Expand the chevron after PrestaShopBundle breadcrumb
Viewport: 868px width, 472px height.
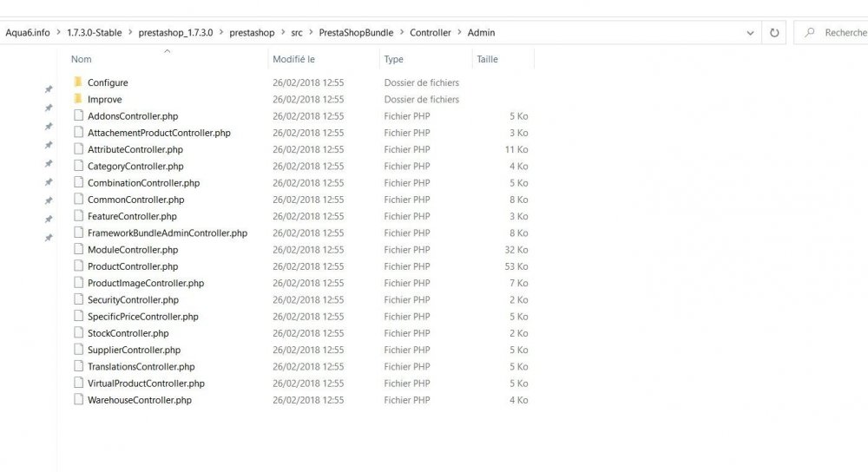pos(402,33)
